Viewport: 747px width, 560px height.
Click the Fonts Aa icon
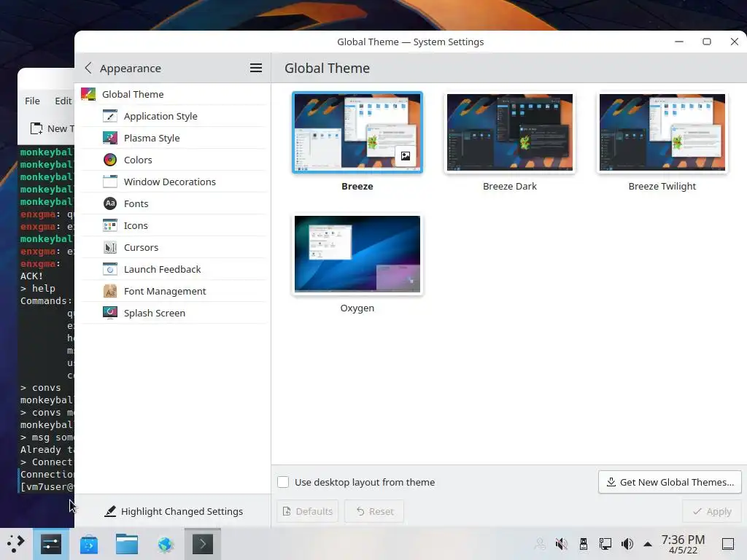point(110,204)
